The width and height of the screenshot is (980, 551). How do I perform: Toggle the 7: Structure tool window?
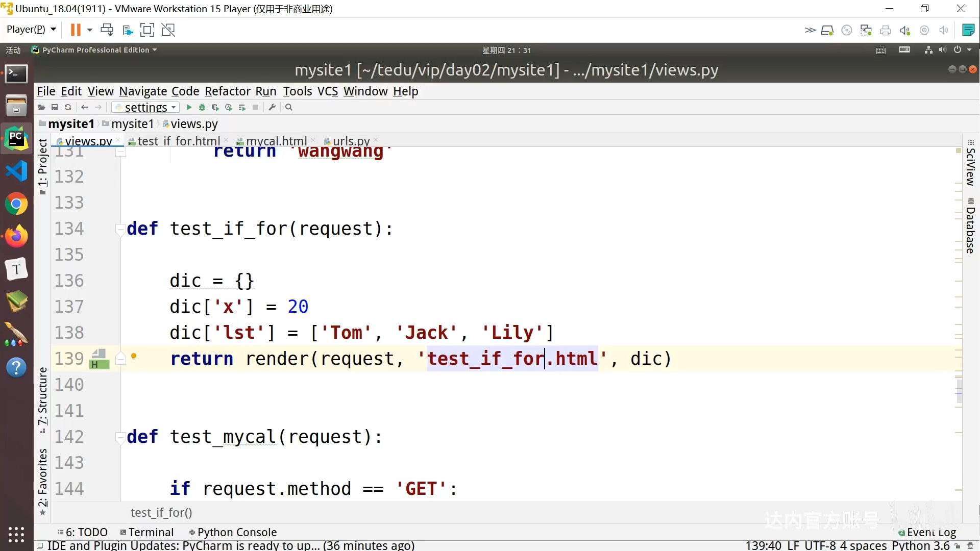pos(43,400)
